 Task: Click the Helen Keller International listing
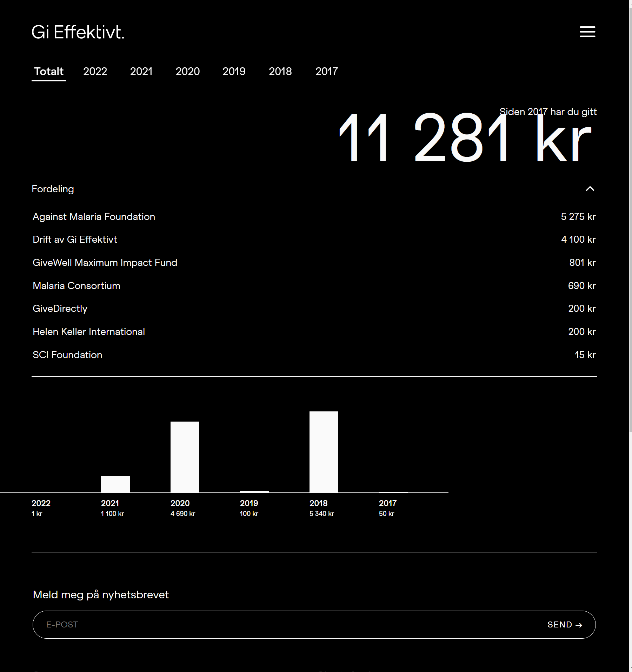(88, 331)
